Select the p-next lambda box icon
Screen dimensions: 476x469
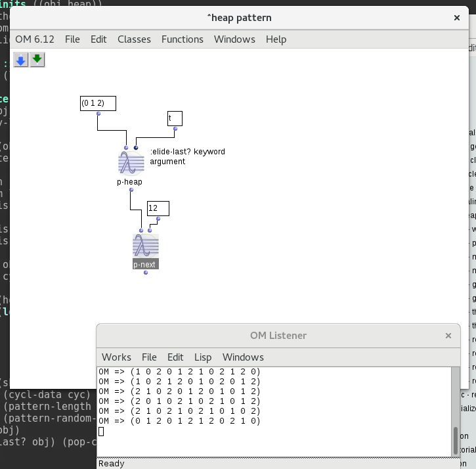tap(146, 246)
